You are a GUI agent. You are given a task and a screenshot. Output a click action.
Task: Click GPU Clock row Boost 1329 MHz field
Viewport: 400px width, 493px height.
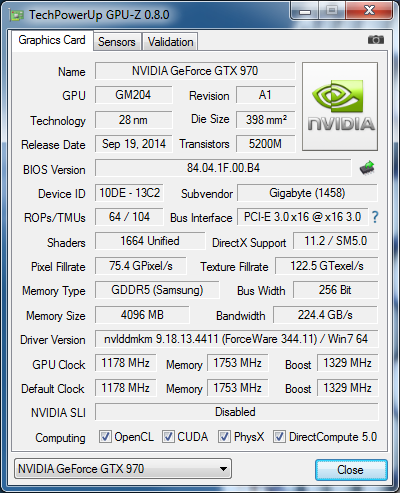(x=348, y=363)
